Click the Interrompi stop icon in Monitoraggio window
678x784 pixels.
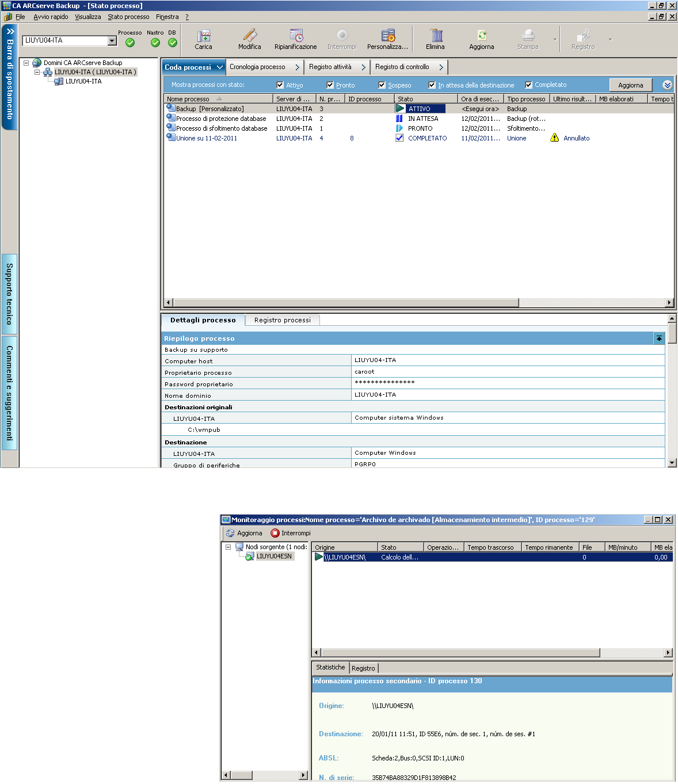coord(275,533)
